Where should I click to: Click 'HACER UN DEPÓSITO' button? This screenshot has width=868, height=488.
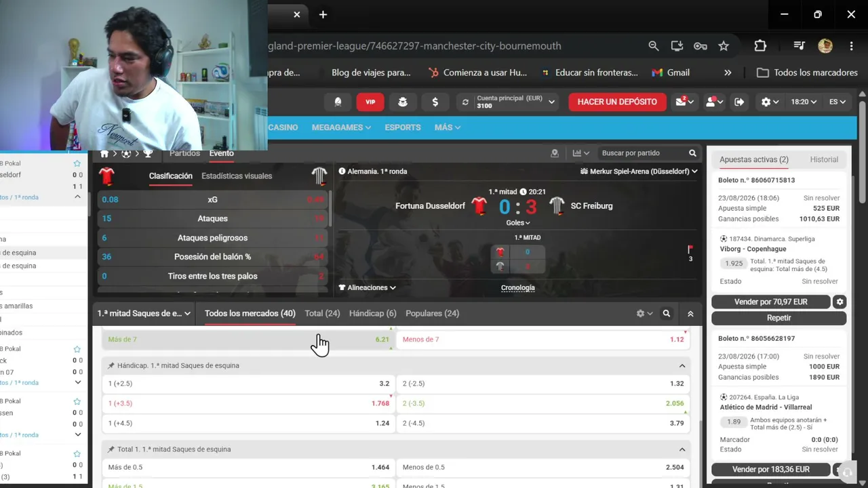(x=617, y=102)
